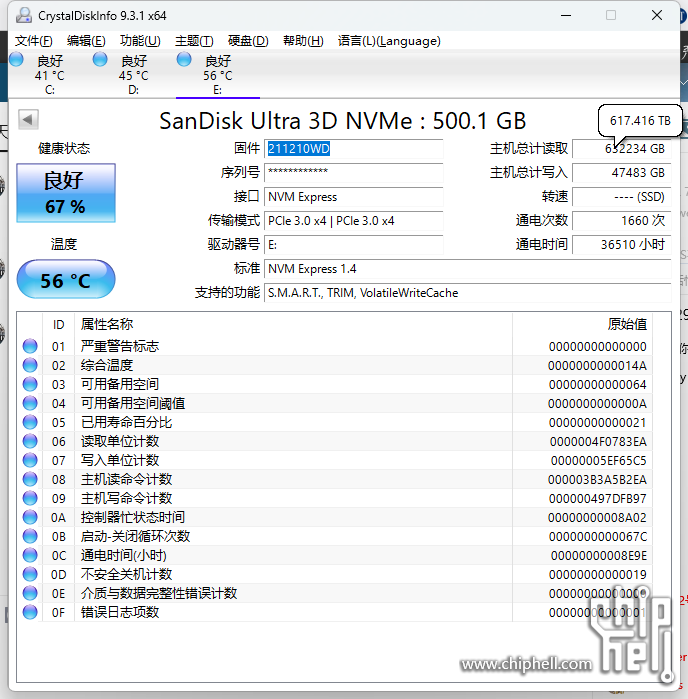Screen dimensions: 688x699
Task: Click status orb for attribute 02 综合温度
Action: click(30, 366)
